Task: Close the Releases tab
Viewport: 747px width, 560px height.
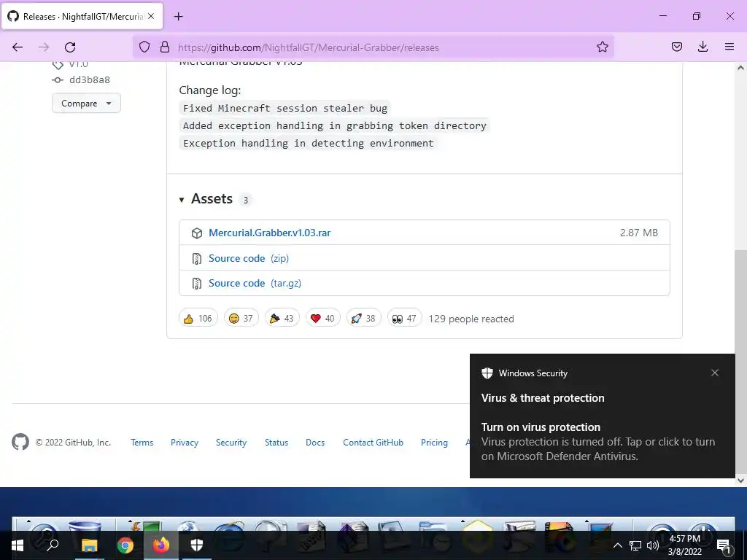Action: 151,16
